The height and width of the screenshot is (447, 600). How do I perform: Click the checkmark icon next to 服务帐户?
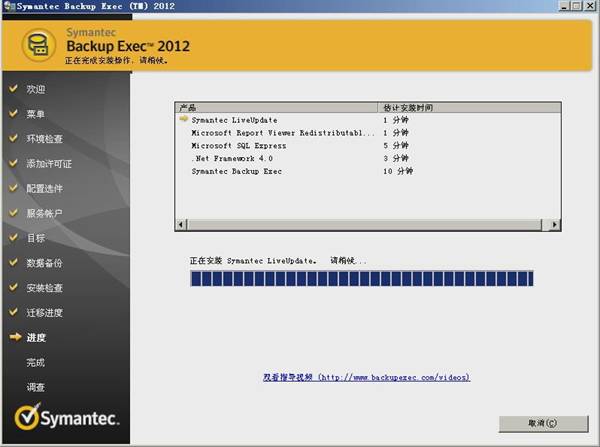[x=13, y=213]
